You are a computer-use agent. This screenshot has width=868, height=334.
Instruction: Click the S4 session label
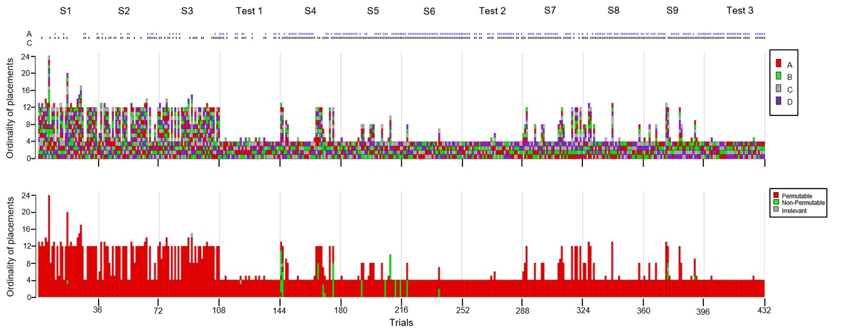pyautogui.click(x=310, y=11)
